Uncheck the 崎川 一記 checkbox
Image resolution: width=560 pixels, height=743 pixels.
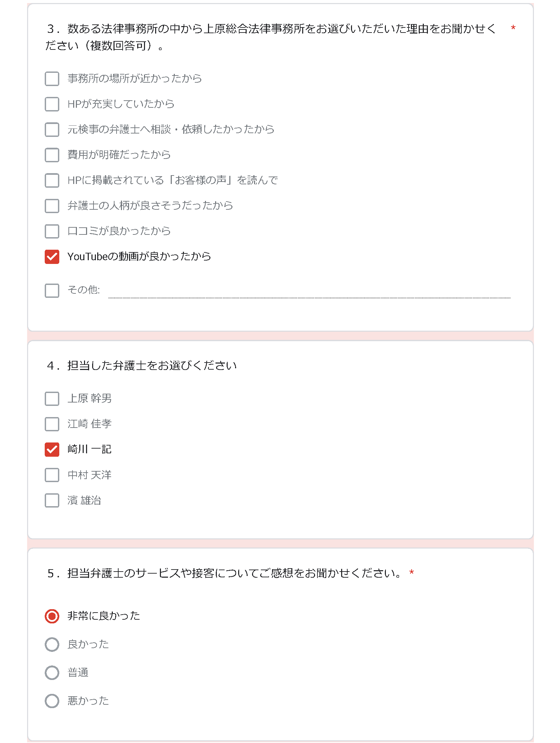pos(52,450)
